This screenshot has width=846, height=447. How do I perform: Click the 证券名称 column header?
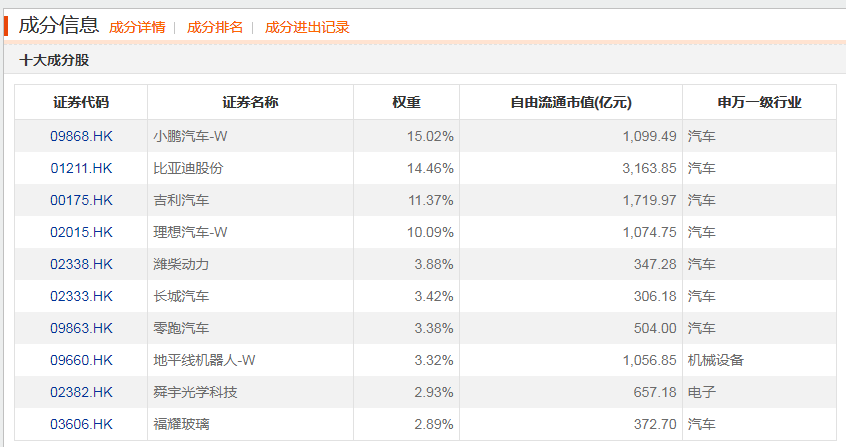(x=250, y=102)
